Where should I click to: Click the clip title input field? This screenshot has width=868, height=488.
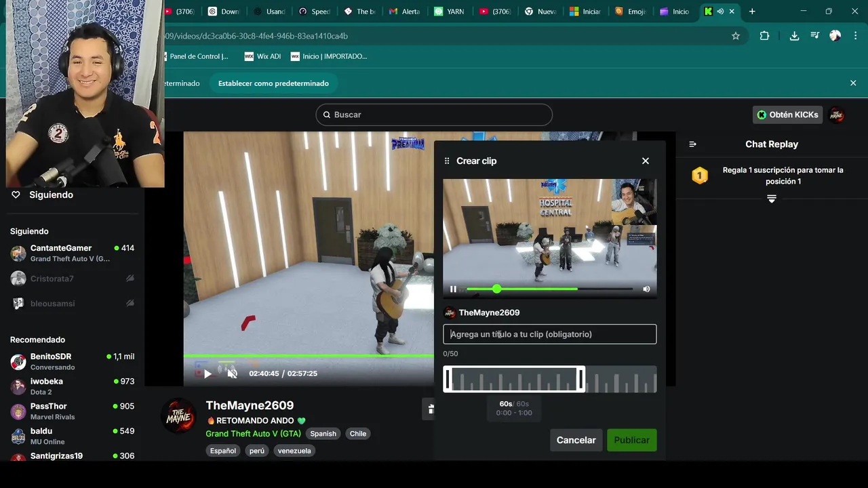point(549,334)
